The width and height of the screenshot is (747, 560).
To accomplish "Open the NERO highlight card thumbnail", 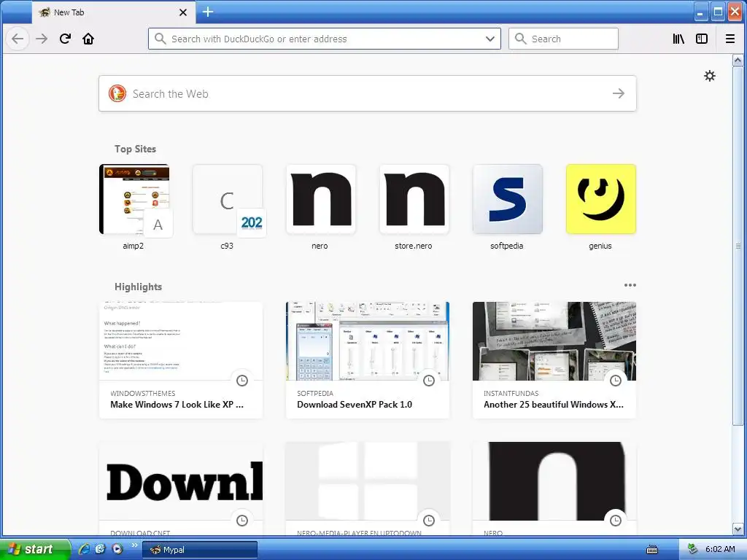I will pyautogui.click(x=554, y=481).
